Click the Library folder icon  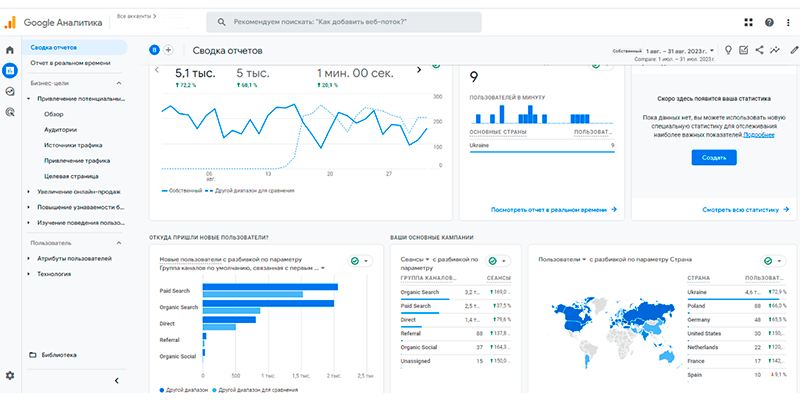pyautogui.click(x=33, y=355)
